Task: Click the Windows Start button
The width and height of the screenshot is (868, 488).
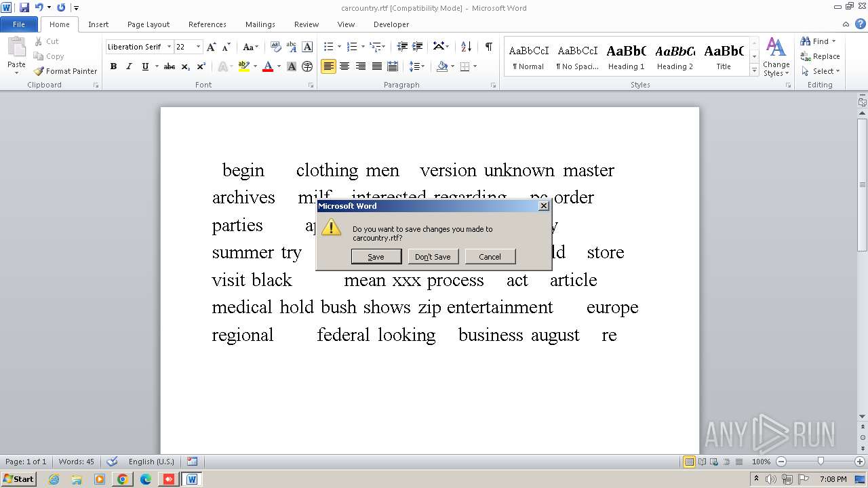Action: coord(19,479)
